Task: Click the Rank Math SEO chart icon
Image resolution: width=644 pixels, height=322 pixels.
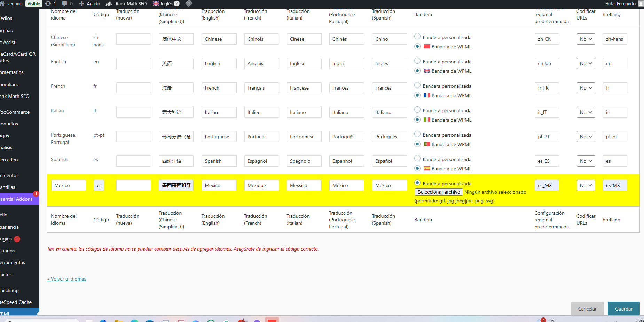Action: click(x=109, y=3)
